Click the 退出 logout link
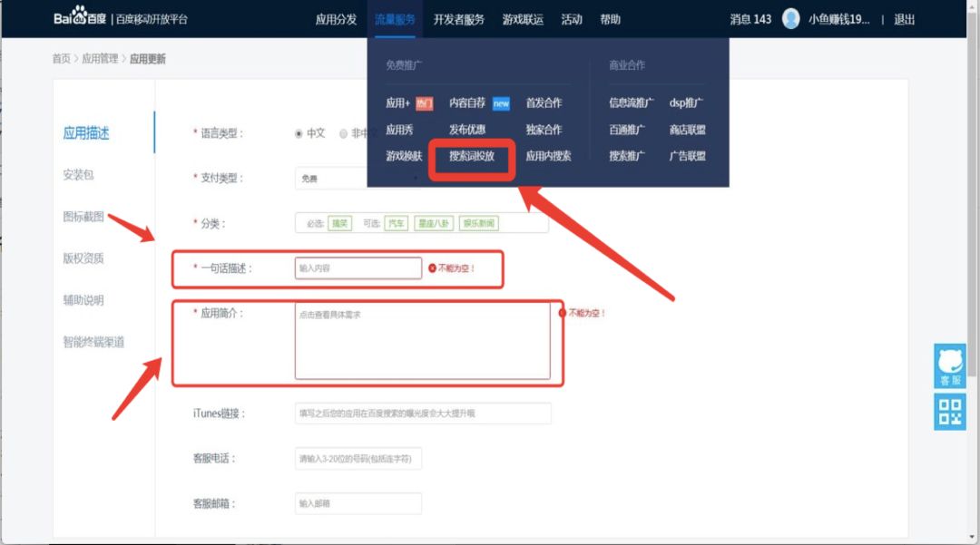Screen dimensions: 980x545 coord(905,19)
